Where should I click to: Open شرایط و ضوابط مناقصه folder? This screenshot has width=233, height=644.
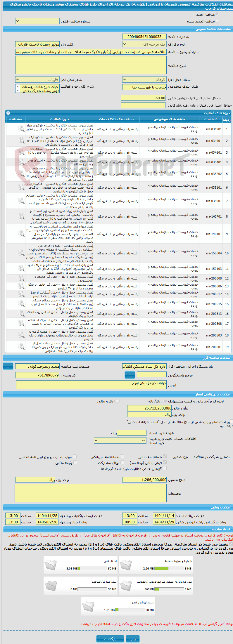(126, 565)
